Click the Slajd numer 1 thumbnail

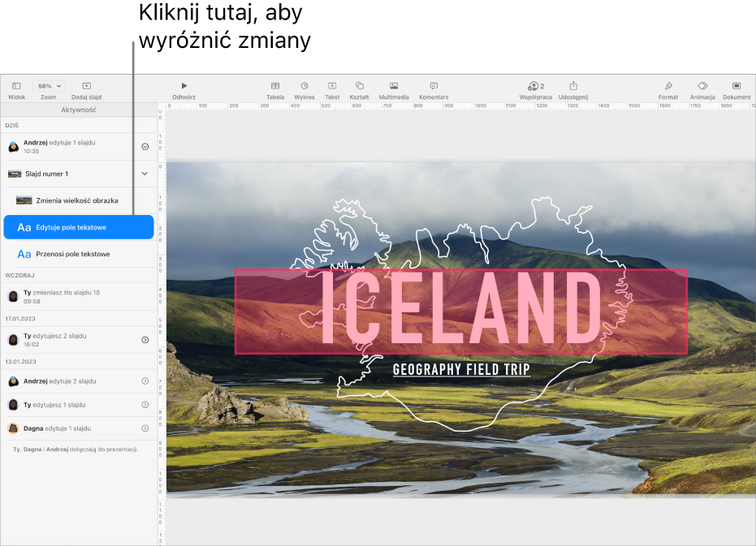15,174
